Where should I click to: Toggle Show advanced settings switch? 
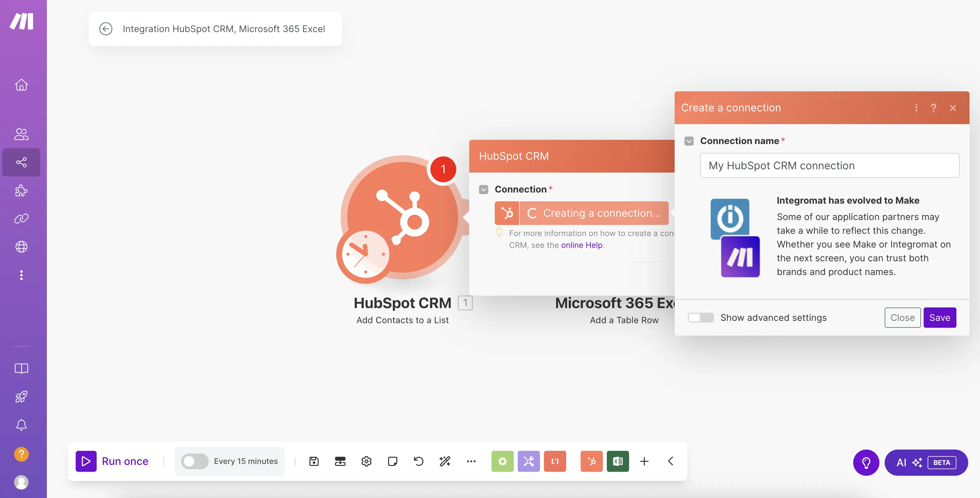click(701, 317)
